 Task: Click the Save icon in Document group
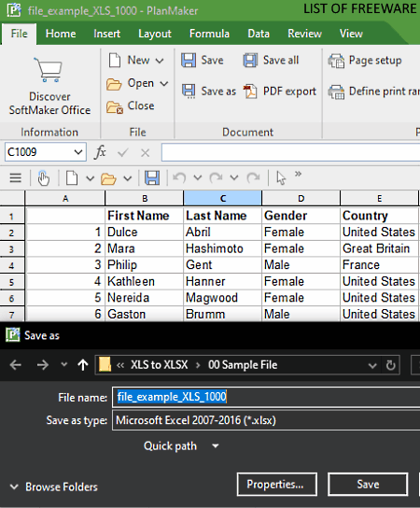[189, 61]
